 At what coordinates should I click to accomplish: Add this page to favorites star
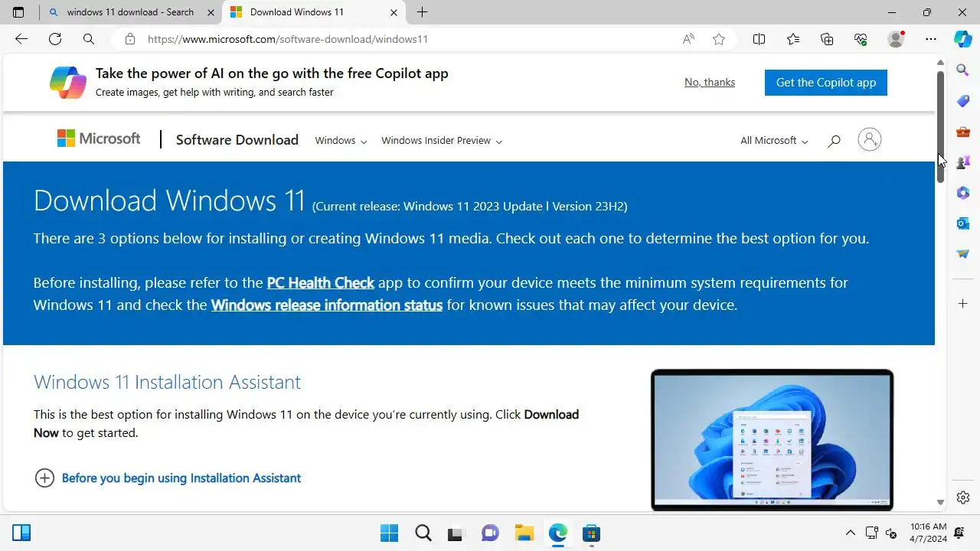click(x=719, y=39)
